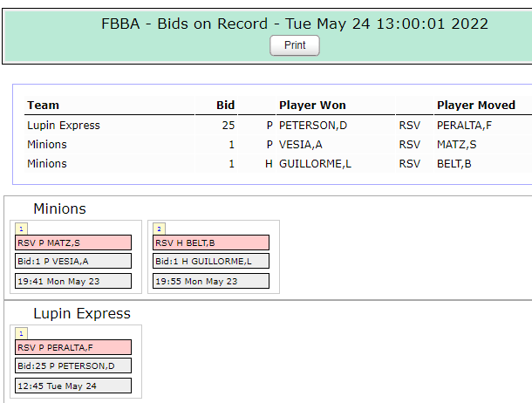Click the Bid:25 P PETERSON,D field
Screen dimensions: 532x403
(x=72, y=365)
